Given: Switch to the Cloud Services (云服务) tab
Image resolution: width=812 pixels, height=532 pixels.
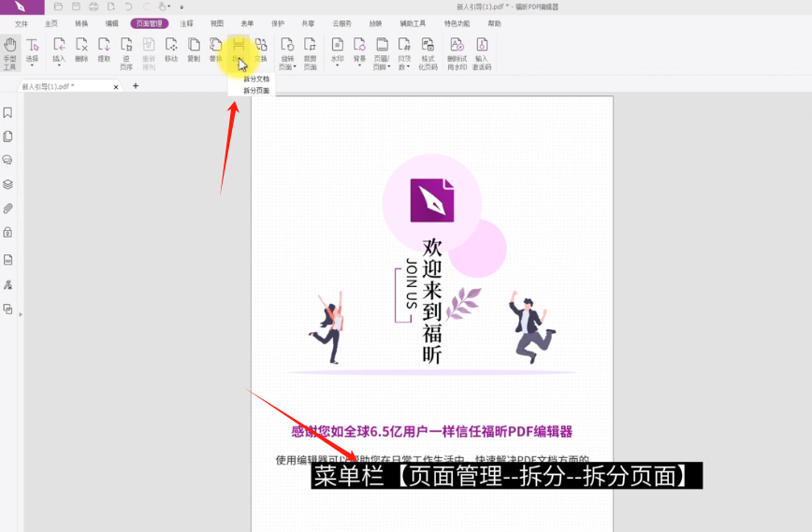Looking at the screenshot, I should tap(341, 23).
